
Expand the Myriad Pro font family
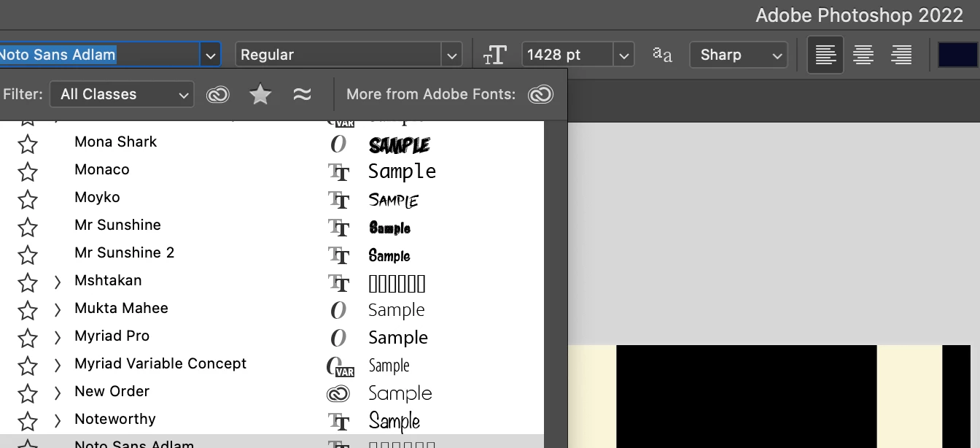tap(58, 337)
